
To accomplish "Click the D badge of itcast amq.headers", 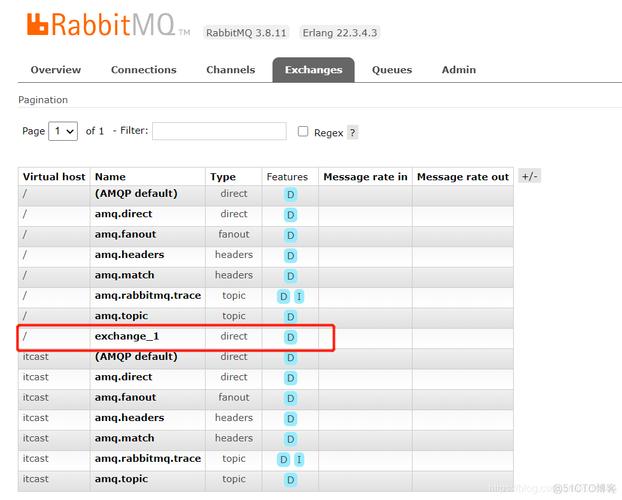I will (x=290, y=419).
